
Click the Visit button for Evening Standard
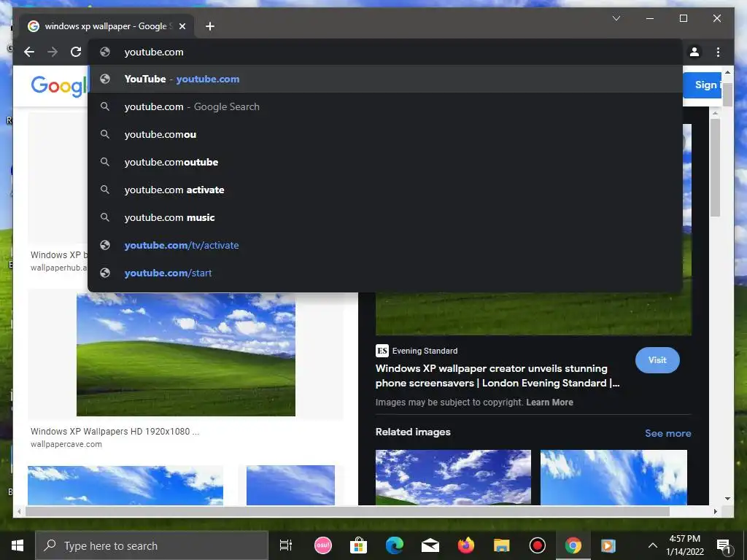(x=657, y=360)
